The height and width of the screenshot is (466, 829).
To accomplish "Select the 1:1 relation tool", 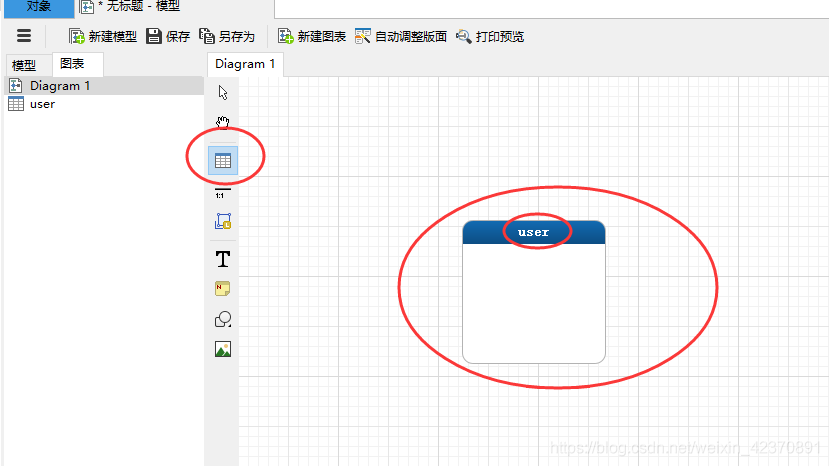I will (223, 193).
